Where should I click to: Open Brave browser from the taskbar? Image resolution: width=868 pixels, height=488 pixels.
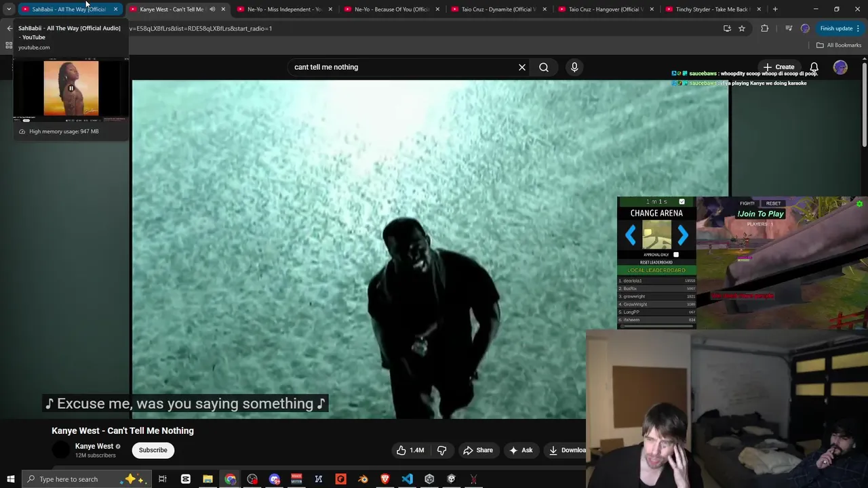pyautogui.click(x=385, y=479)
